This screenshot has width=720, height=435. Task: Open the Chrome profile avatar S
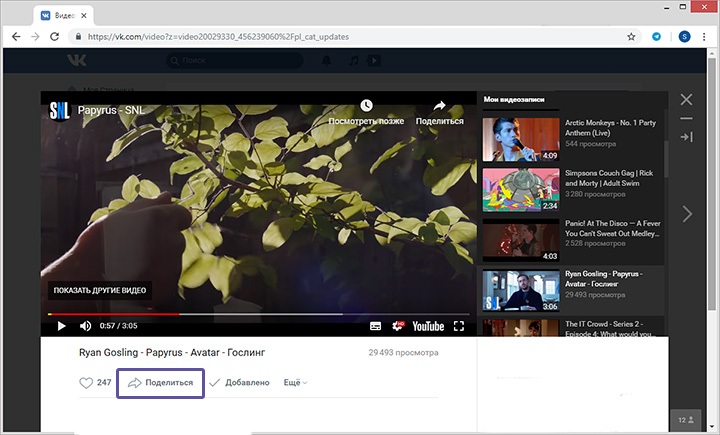click(684, 37)
